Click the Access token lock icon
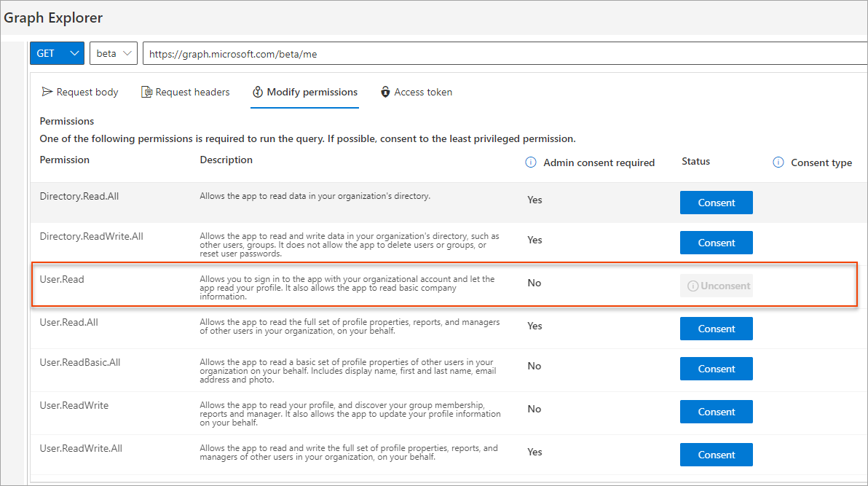Screen dimensions: 868x486 (x=385, y=92)
